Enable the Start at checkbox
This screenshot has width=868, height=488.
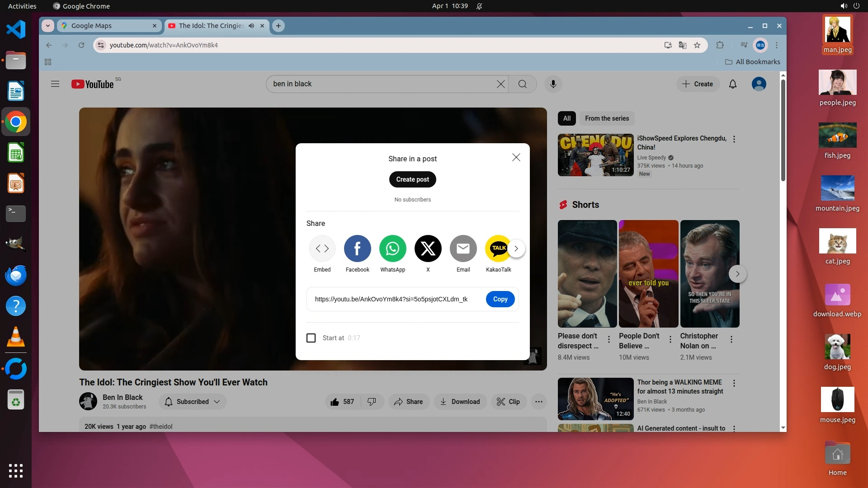click(311, 338)
